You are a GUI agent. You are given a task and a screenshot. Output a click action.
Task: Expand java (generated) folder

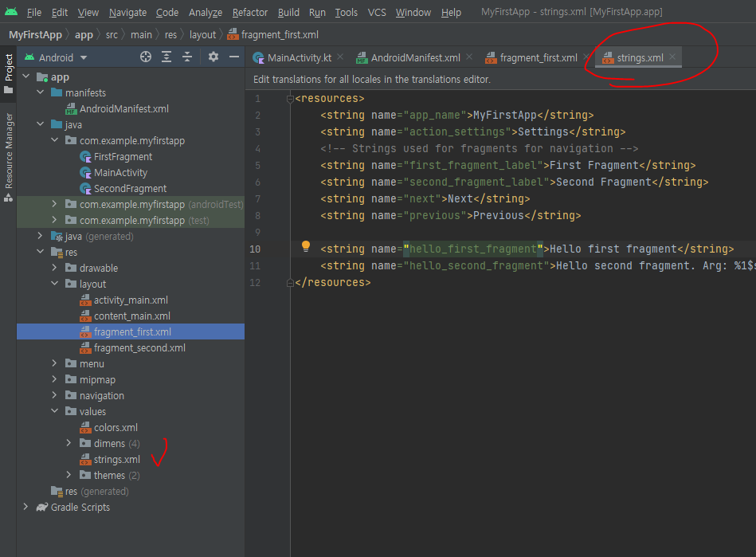coord(41,236)
